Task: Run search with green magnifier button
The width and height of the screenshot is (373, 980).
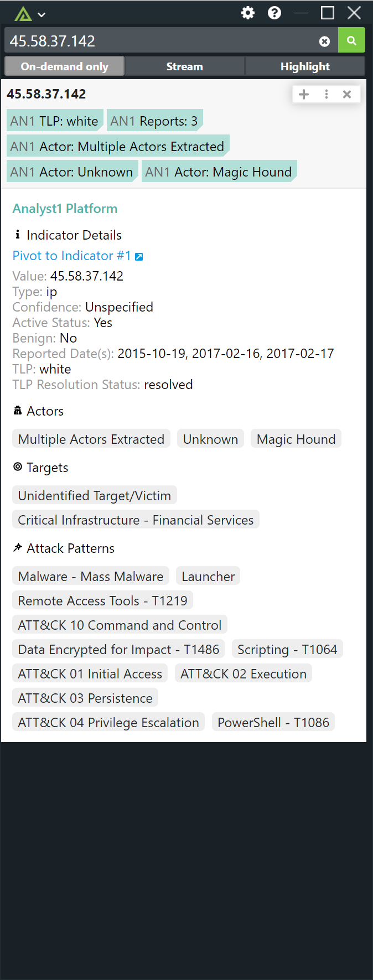Action: pyautogui.click(x=351, y=40)
